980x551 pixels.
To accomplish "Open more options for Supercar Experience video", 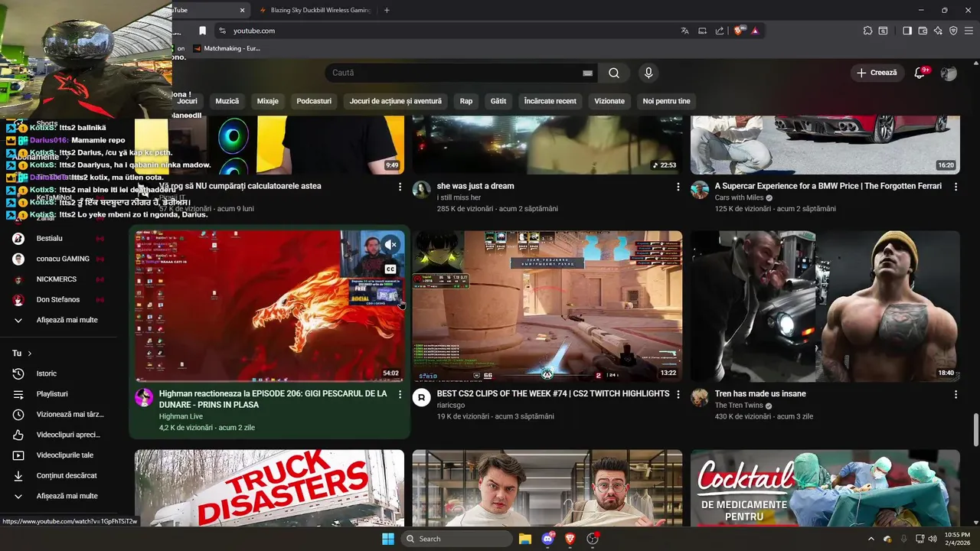I will (x=955, y=186).
